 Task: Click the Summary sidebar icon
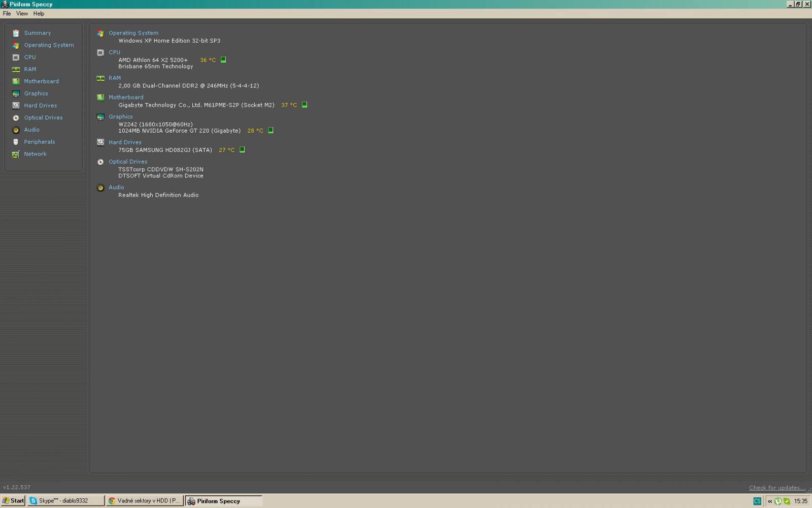tap(16, 33)
